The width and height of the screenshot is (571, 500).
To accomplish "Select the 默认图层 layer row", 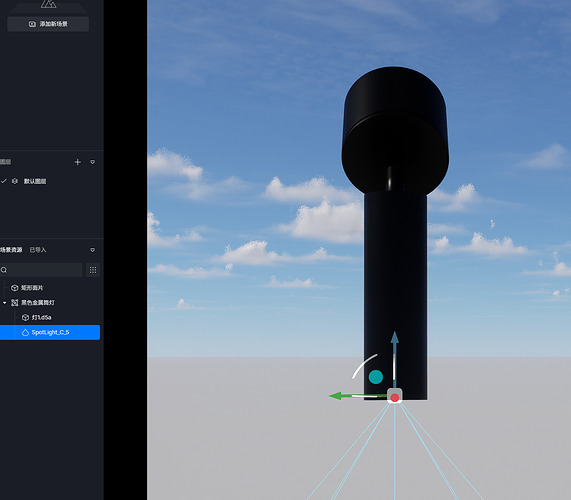I will (x=50, y=181).
